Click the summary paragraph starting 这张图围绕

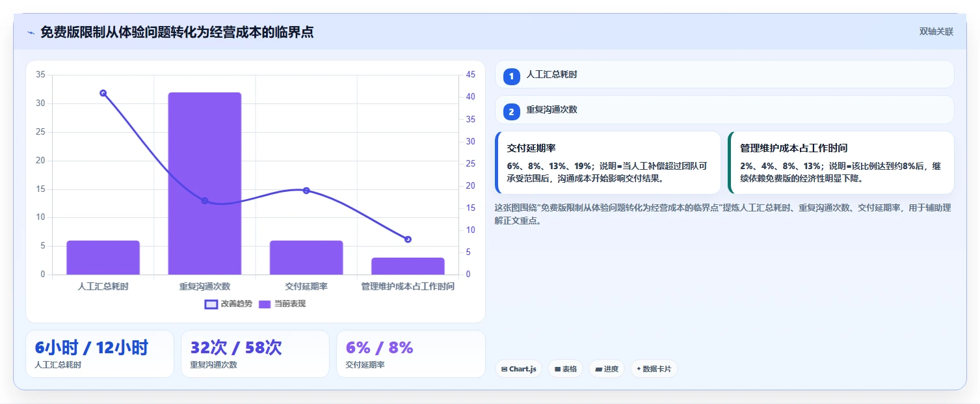[x=723, y=214]
